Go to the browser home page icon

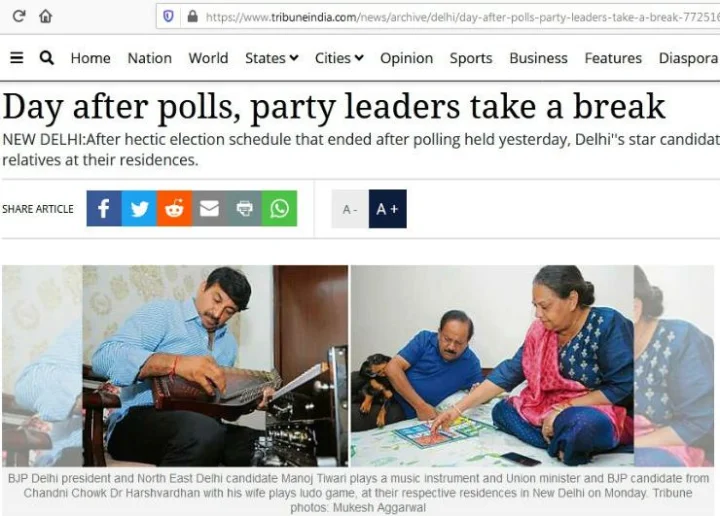[45, 17]
